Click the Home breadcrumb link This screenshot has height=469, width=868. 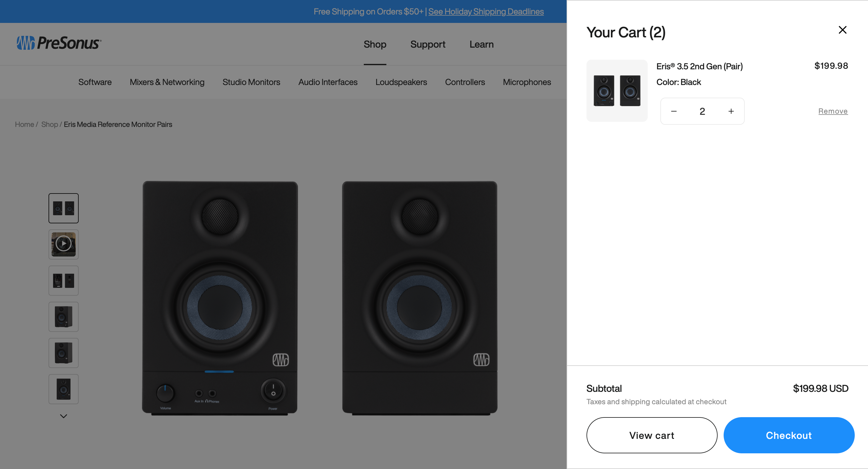pyautogui.click(x=24, y=124)
